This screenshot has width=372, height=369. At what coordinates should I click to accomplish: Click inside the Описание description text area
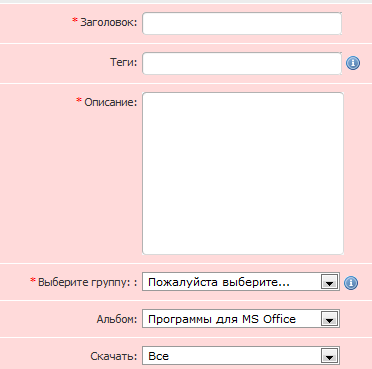point(243,173)
